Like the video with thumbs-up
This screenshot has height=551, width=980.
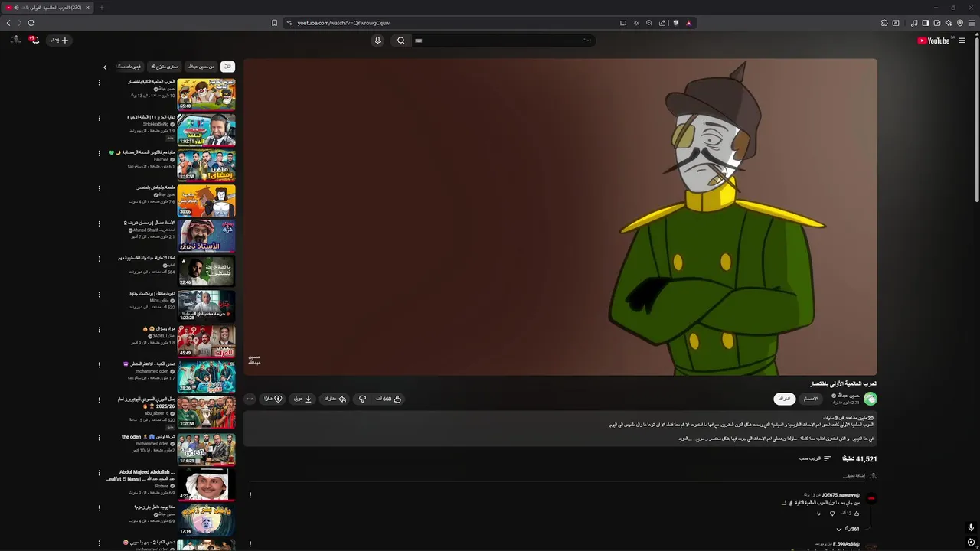tap(389, 399)
